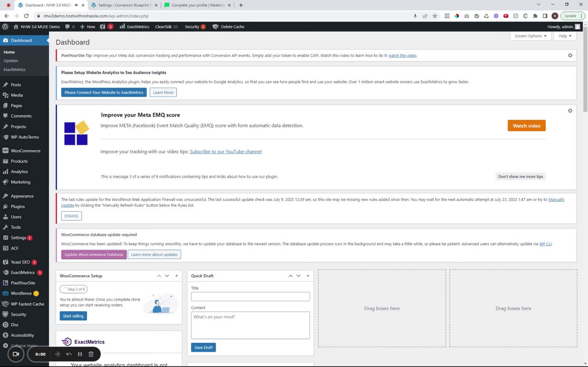Image resolution: width=588 pixels, height=367 pixels.
Task: Focus the Quick Draft Content textarea
Action: click(250, 325)
